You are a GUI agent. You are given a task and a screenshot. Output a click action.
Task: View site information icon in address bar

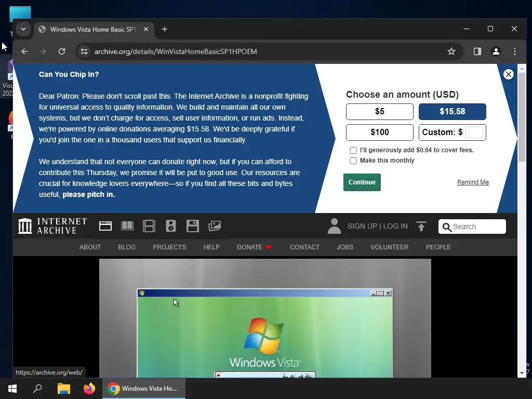84,51
